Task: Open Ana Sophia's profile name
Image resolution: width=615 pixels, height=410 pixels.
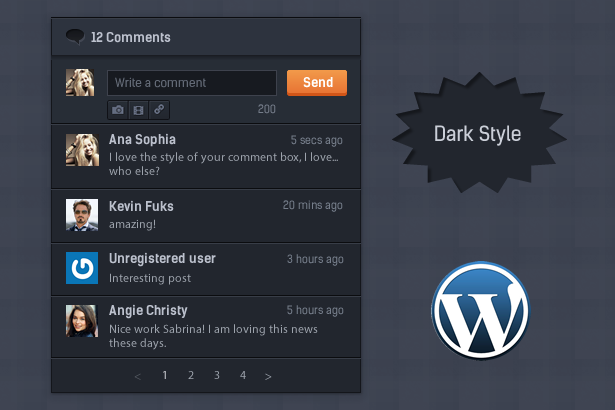Action: coord(142,139)
